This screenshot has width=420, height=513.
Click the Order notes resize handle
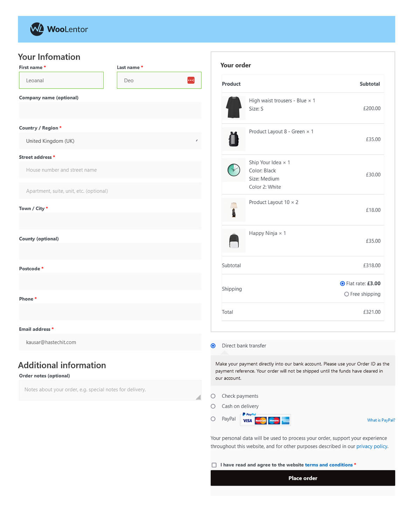pos(198,397)
